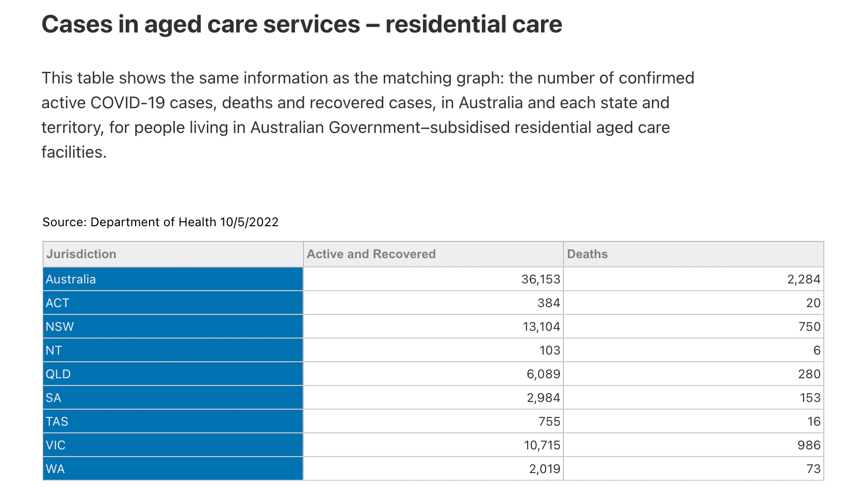Select the Australia row label
The width and height of the screenshot is (852, 504).
click(x=71, y=279)
